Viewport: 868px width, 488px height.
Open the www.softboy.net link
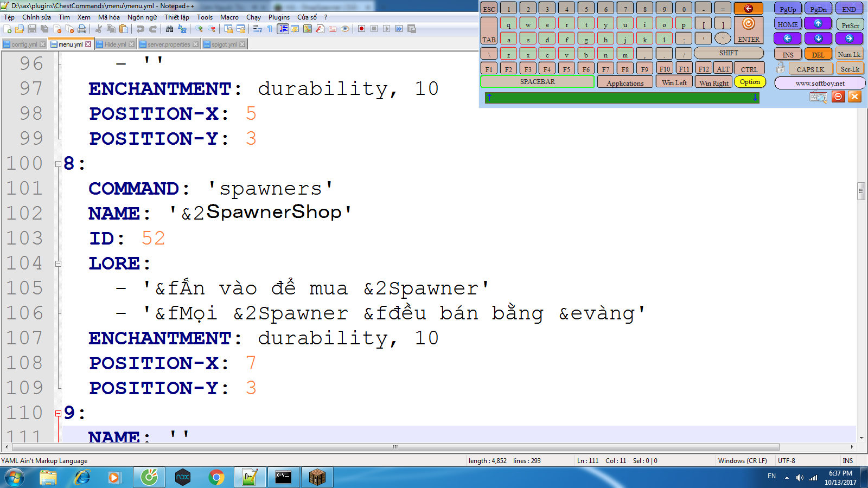[820, 83]
